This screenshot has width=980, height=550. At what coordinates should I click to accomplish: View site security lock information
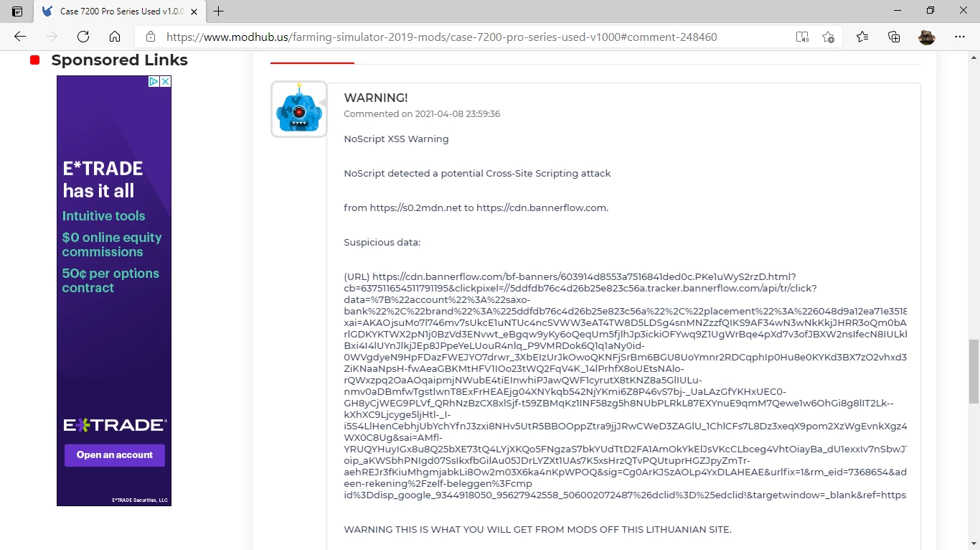point(151,37)
